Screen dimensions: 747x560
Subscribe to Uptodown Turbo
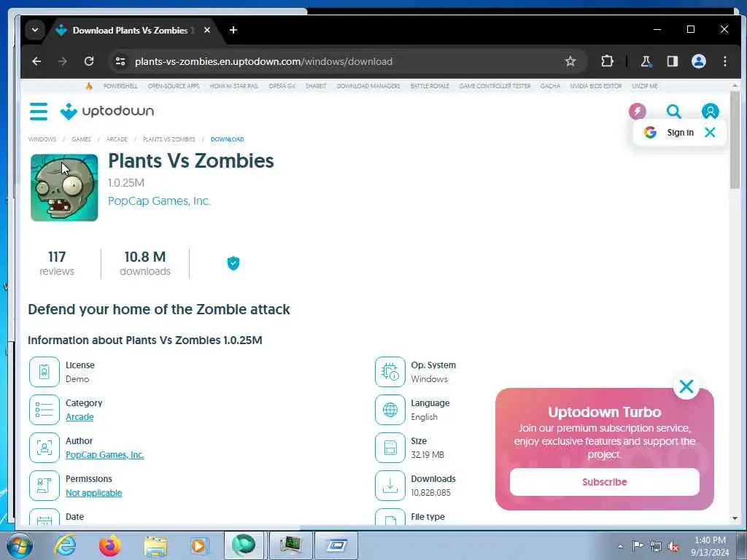click(x=605, y=482)
